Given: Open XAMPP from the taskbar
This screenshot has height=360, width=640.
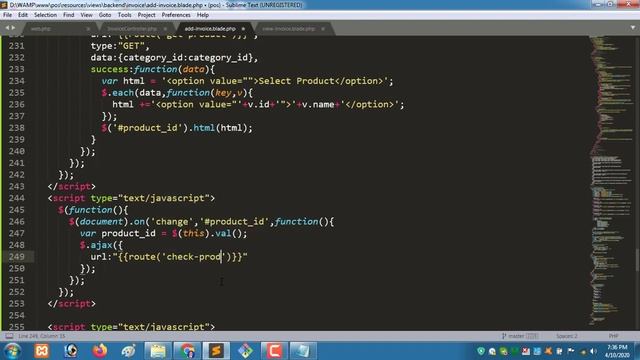Looking at the screenshot, I should click(x=42, y=351).
